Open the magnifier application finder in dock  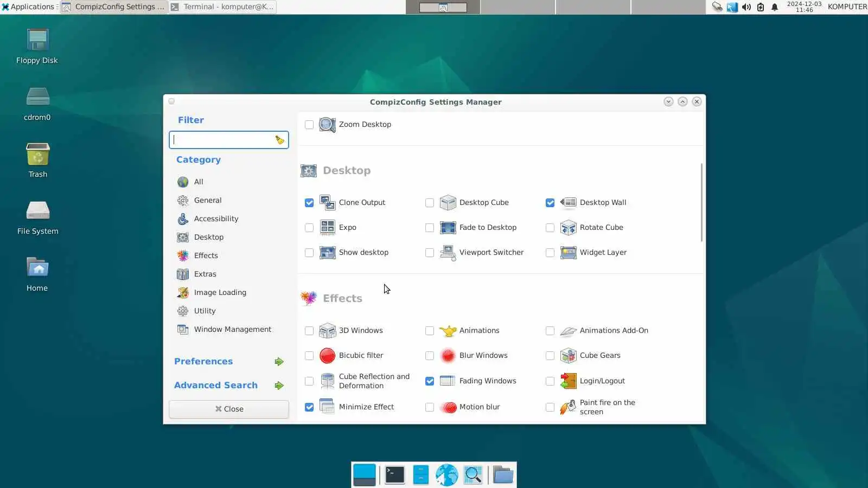[x=473, y=475]
